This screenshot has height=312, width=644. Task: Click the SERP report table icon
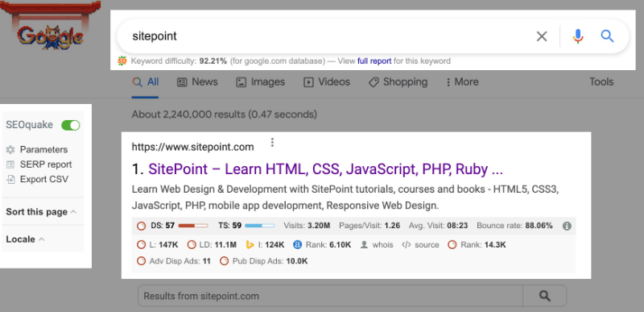pyautogui.click(x=10, y=164)
